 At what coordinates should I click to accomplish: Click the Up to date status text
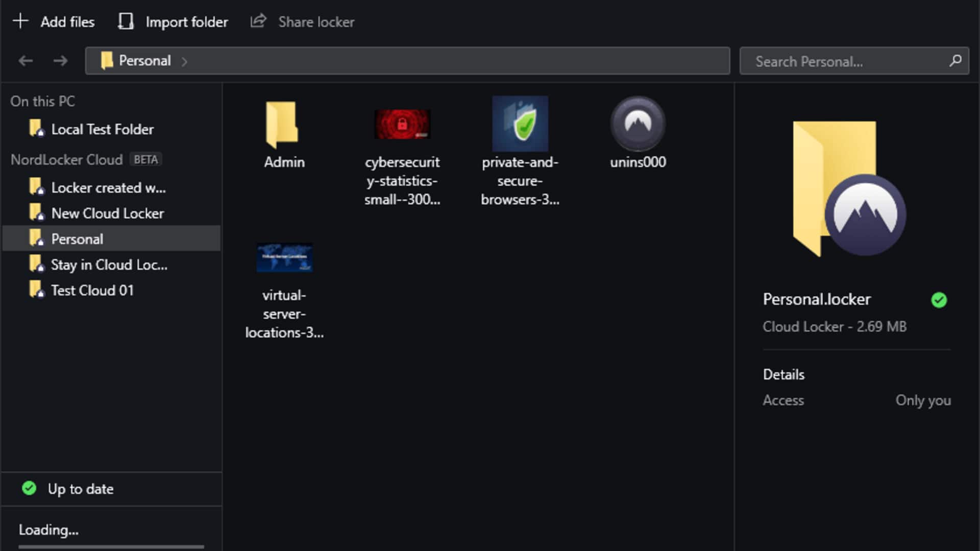tap(81, 489)
